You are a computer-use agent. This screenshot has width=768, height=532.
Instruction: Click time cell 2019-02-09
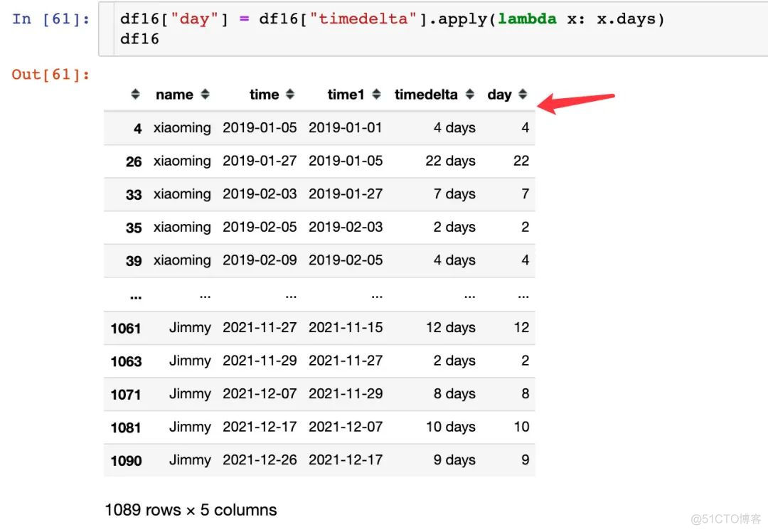(260, 260)
